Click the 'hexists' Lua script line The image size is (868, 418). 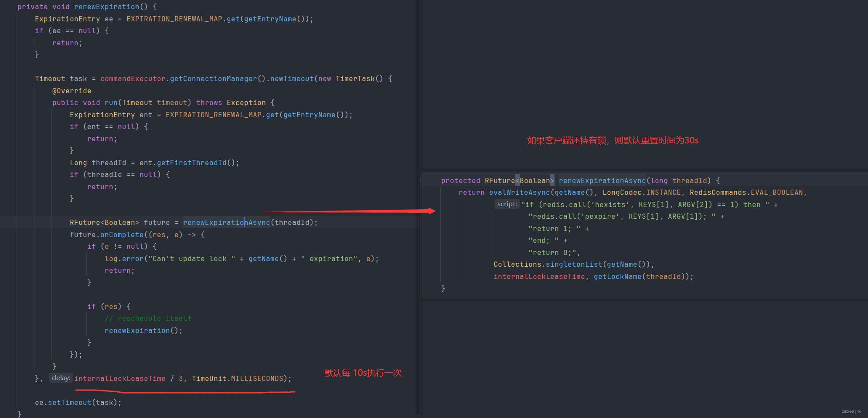(x=645, y=205)
